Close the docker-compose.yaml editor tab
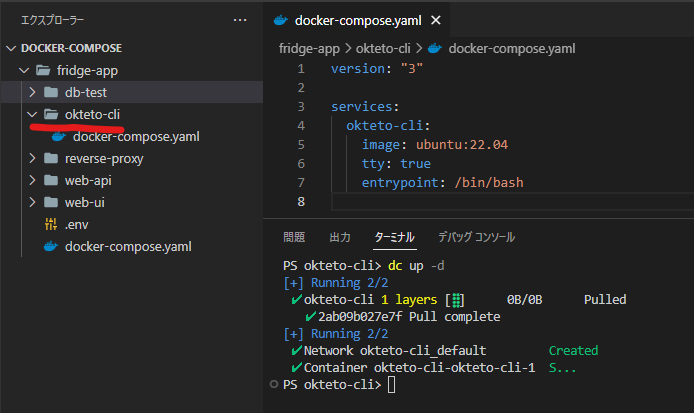The height and width of the screenshot is (413, 694). coord(435,20)
